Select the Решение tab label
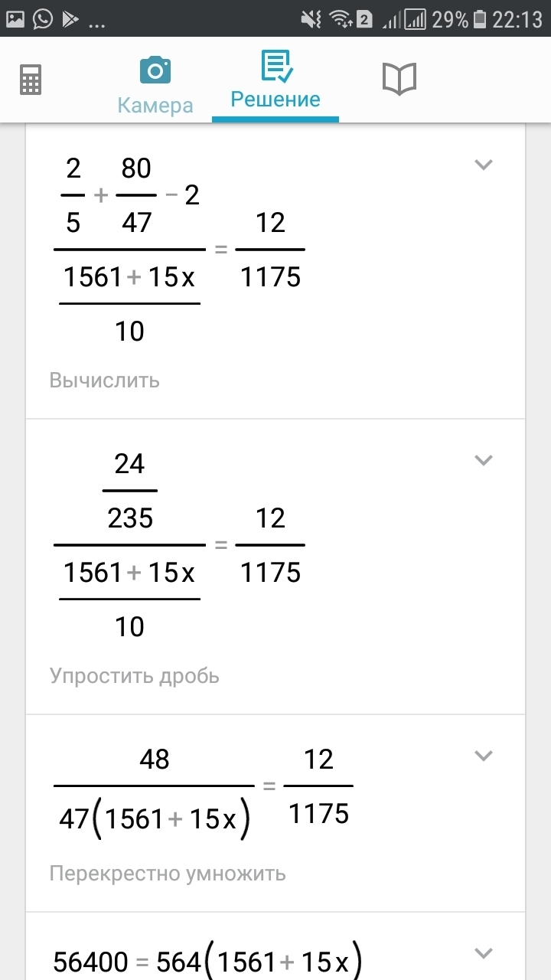The height and width of the screenshot is (980, 551). tap(275, 100)
